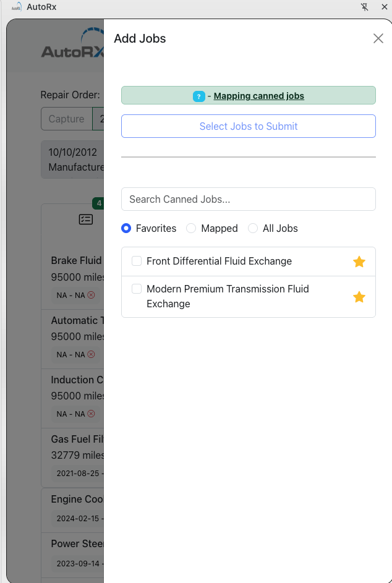Image resolution: width=392 pixels, height=583 pixels.
Task: Open the Mapping canned jobs link
Action: (259, 96)
